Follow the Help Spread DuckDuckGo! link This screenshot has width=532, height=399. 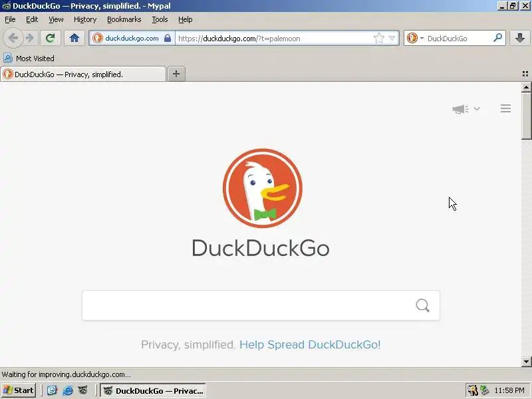[310, 344]
